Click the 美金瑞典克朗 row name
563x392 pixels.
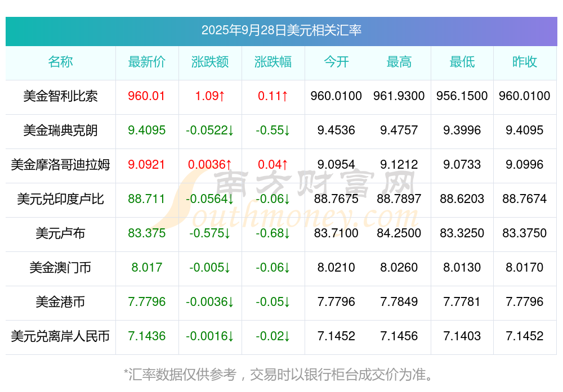coord(60,130)
